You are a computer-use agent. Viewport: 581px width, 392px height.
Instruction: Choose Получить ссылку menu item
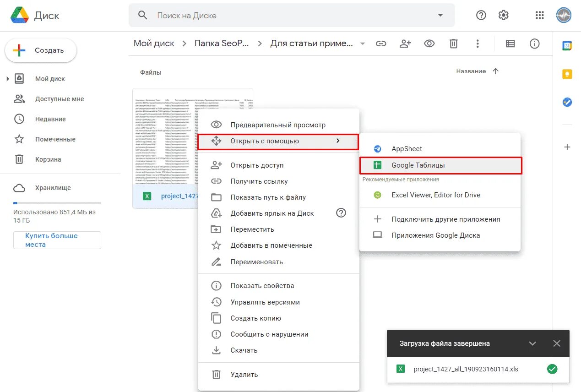coord(279,181)
